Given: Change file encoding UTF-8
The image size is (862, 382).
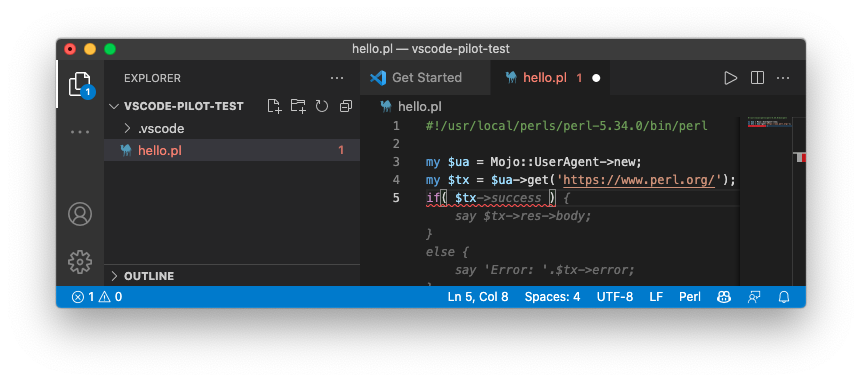Looking at the screenshot, I should (615, 297).
